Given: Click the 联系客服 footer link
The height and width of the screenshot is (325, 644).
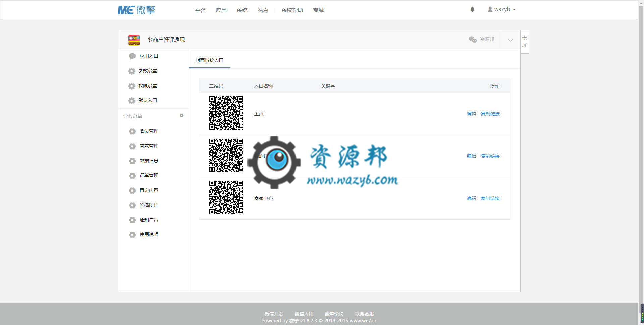Looking at the screenshot, I should click(365, 314).
